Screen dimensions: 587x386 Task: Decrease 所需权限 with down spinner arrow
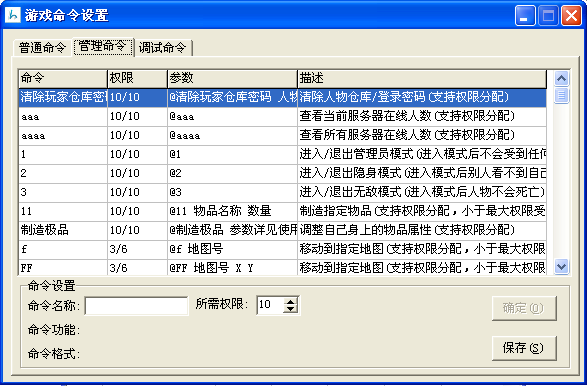pos(291,309)
